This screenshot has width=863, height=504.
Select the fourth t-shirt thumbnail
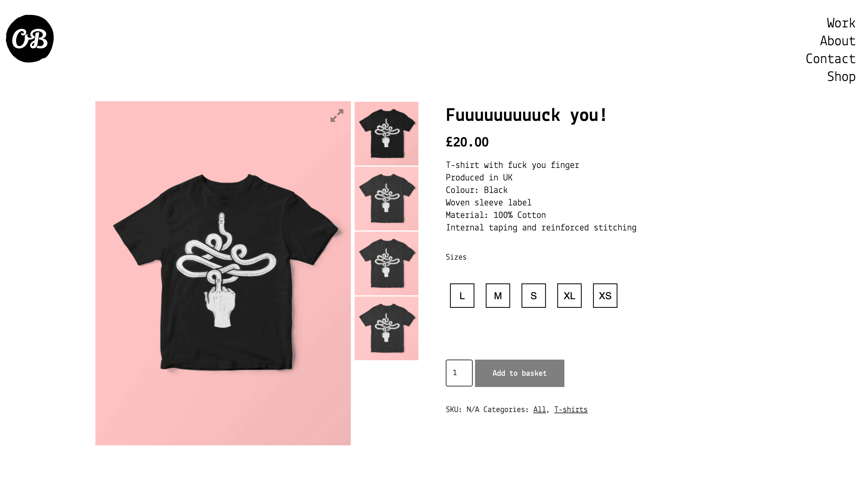click(x=386, y=328)
